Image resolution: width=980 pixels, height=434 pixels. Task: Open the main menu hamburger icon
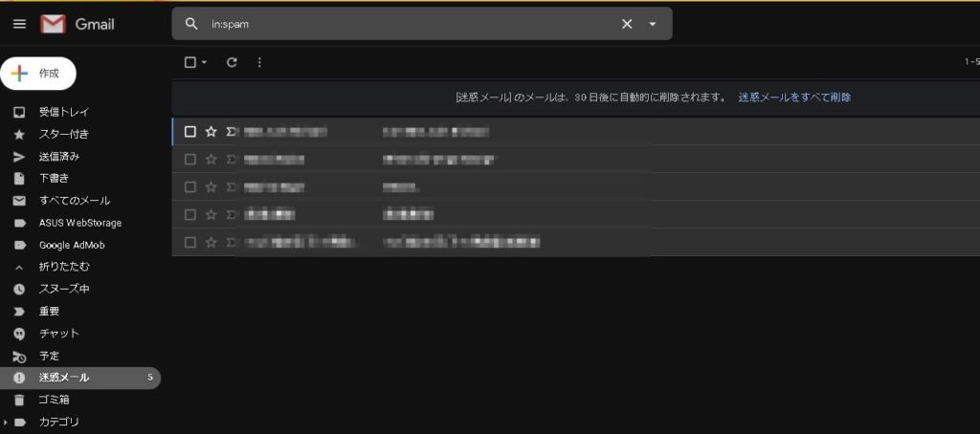19,24
